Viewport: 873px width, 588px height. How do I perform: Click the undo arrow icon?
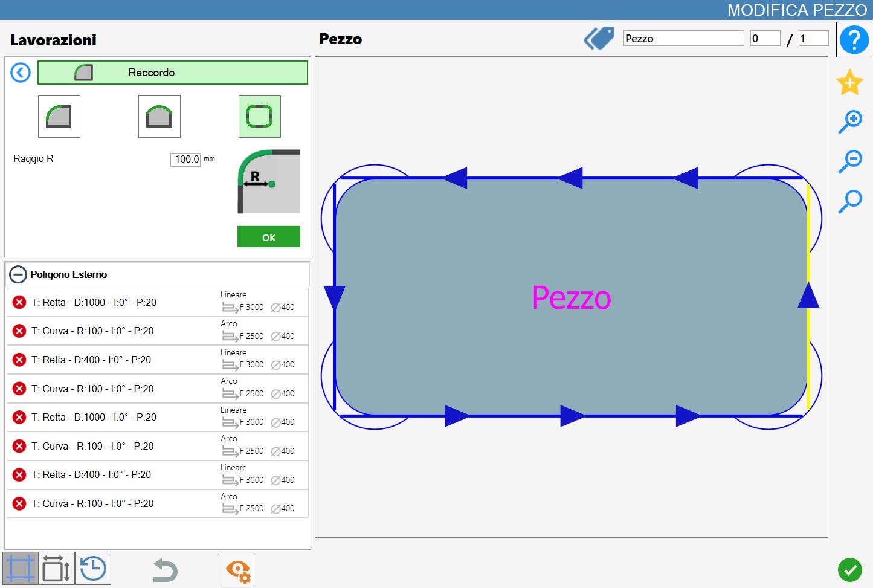pos(165,569)
